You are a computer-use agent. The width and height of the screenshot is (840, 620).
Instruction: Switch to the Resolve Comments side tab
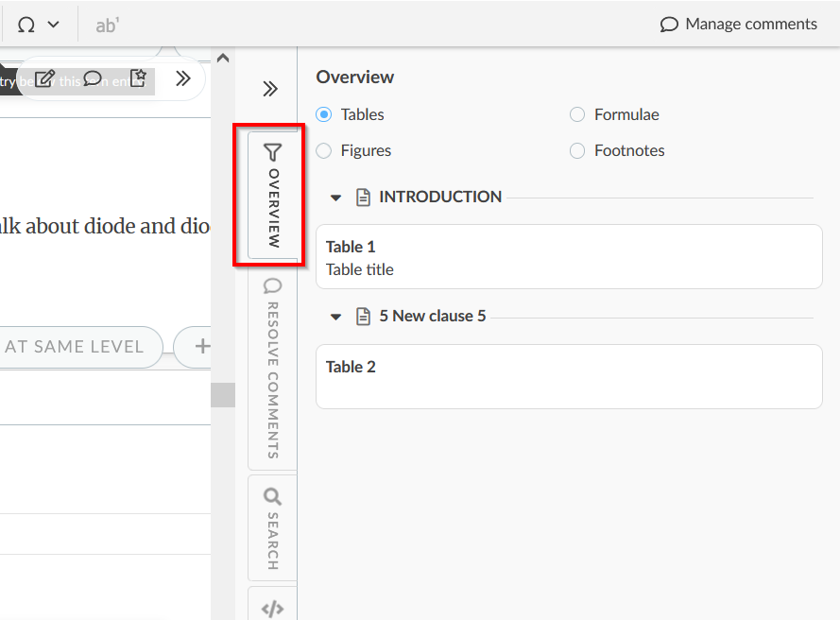click(272, 369)
